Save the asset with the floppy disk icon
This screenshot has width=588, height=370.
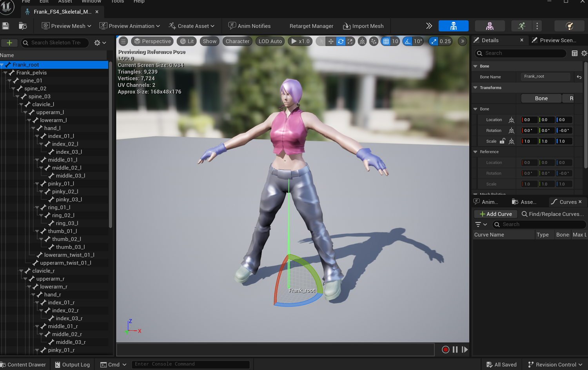(x=5, y=26)
